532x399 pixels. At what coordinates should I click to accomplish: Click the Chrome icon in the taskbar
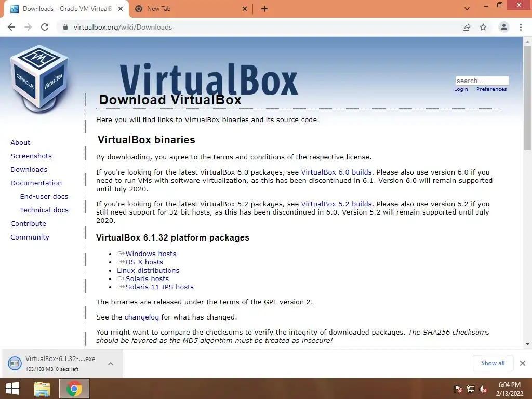[x=74, y=389]
